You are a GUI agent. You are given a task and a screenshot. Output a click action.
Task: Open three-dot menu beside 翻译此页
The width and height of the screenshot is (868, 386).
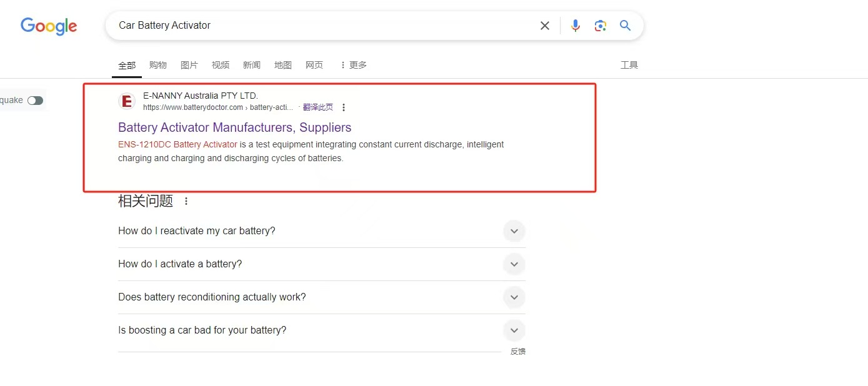pyautogui.click(x=344, y=107)
